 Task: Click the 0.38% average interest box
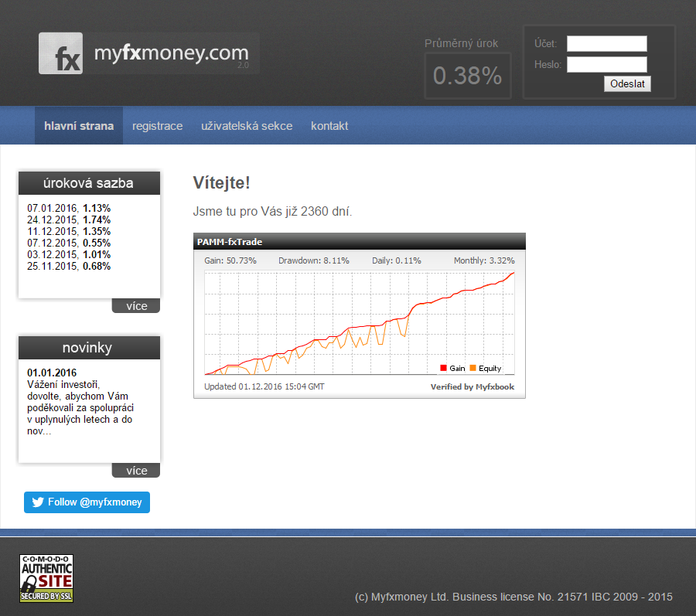[468, 76]
